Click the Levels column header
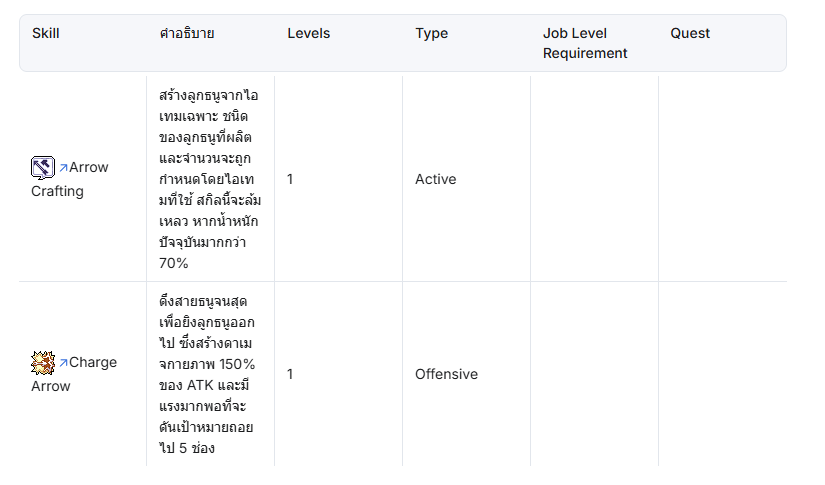The height and width of the screenshot is (485, 825). point(309,33)
